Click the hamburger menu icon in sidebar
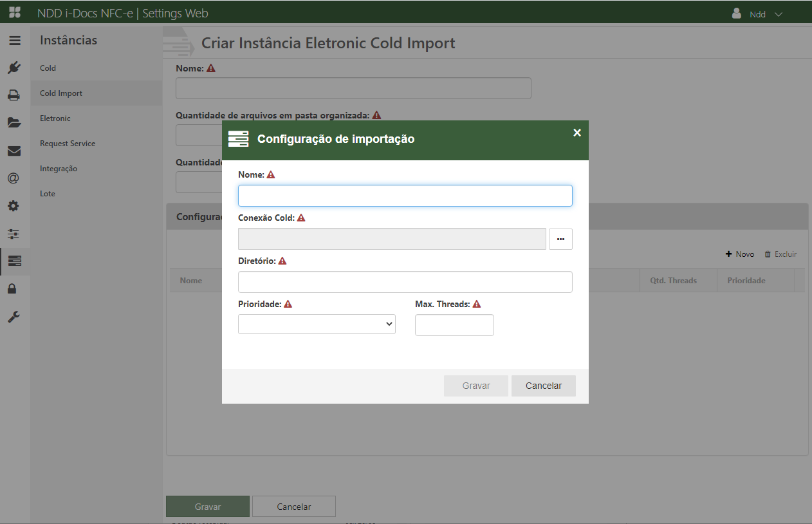Image resolution: width=812 pixels, height=524 pixels. (x=14, y=41)
